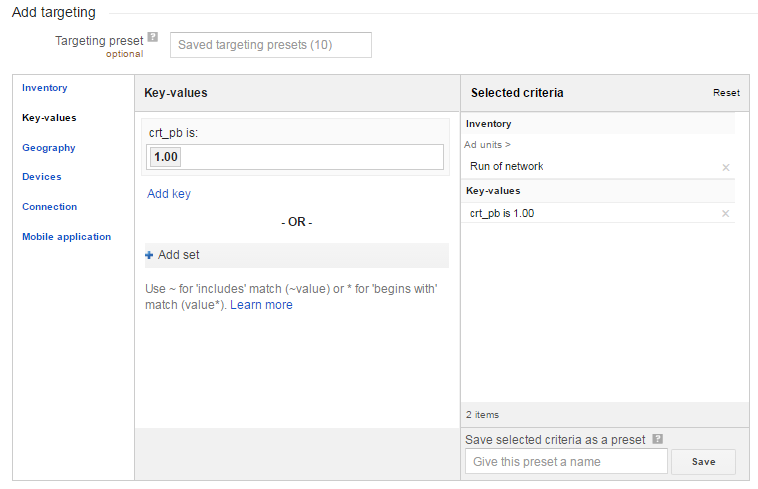Open the Inventory targeting section
The height and width of the screenshot is (489, 758).
[x=45, y=88]
